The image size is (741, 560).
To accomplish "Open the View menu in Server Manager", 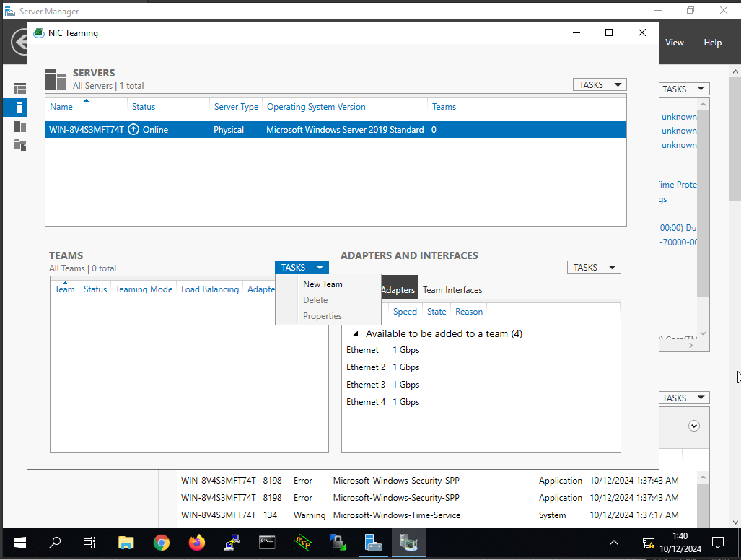I will [x=675, y=43].
